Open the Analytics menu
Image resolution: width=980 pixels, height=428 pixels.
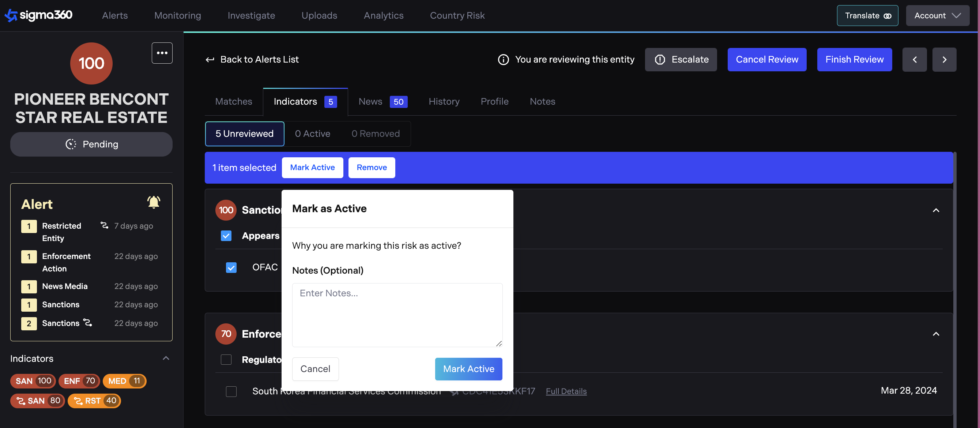coord(383,16)
